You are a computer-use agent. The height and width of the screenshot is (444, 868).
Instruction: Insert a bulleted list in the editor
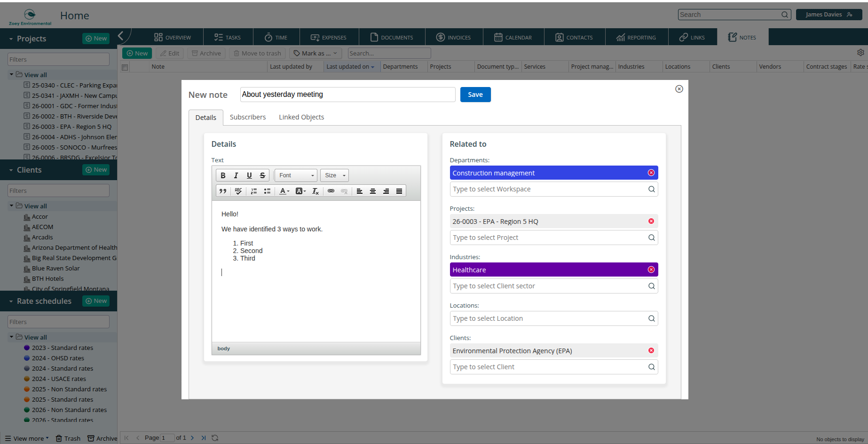(267, 191)
